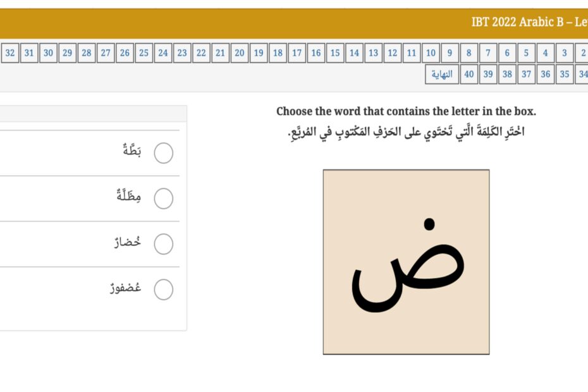Select question 27 in the navigator
The height and width of the screenshot is (392, 588).
(106, 53)
